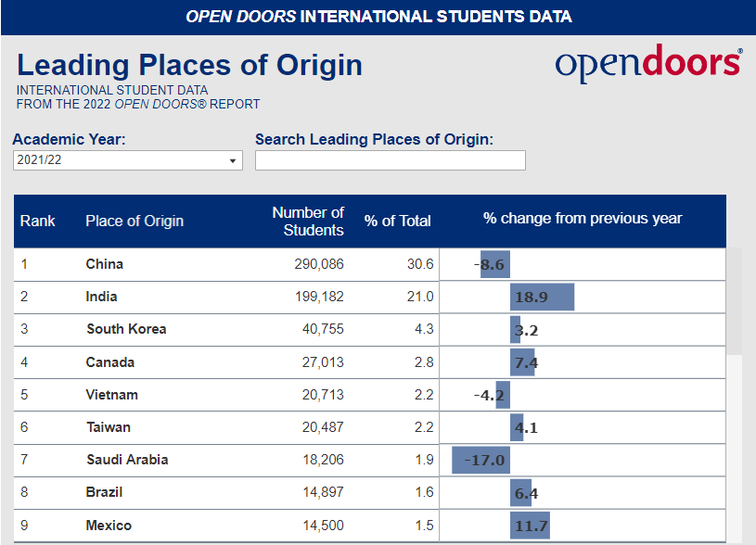Click Vietnam's -4.2 change bar
This screenshot has width=756, height=545.
point(503,395)
